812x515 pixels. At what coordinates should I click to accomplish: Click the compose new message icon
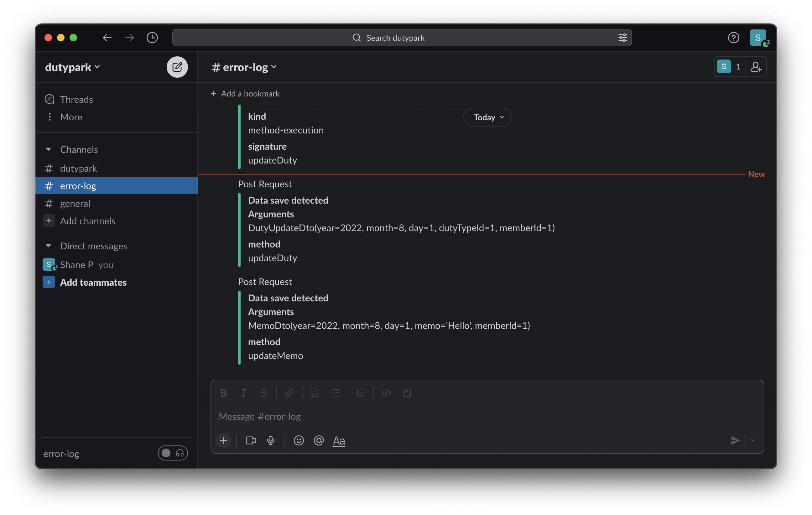pyautogui.click(x=177, y=67)
